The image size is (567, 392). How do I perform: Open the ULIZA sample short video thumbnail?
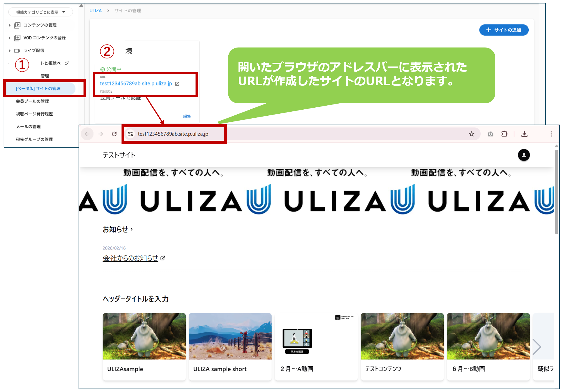point(230,336)
